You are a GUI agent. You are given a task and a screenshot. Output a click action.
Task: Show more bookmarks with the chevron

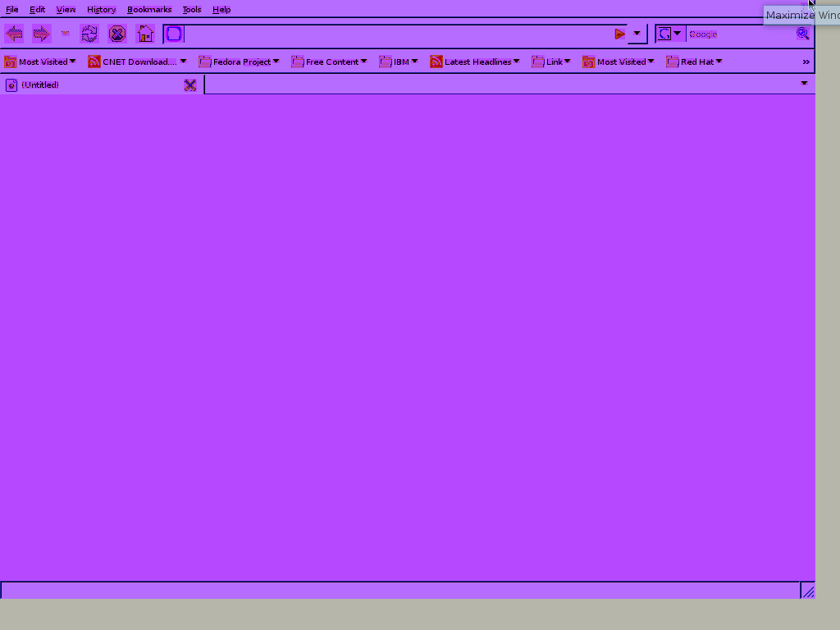point(806,62)
